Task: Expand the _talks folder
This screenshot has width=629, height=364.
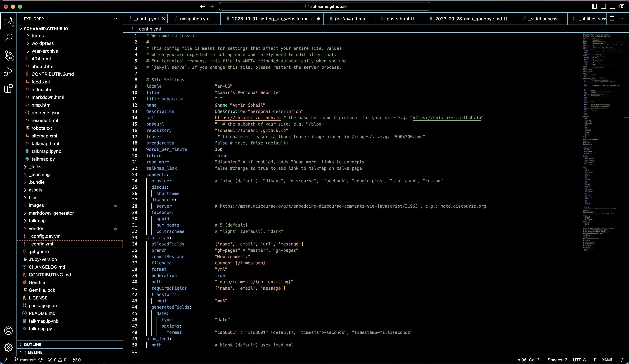Action: (35, 167)
